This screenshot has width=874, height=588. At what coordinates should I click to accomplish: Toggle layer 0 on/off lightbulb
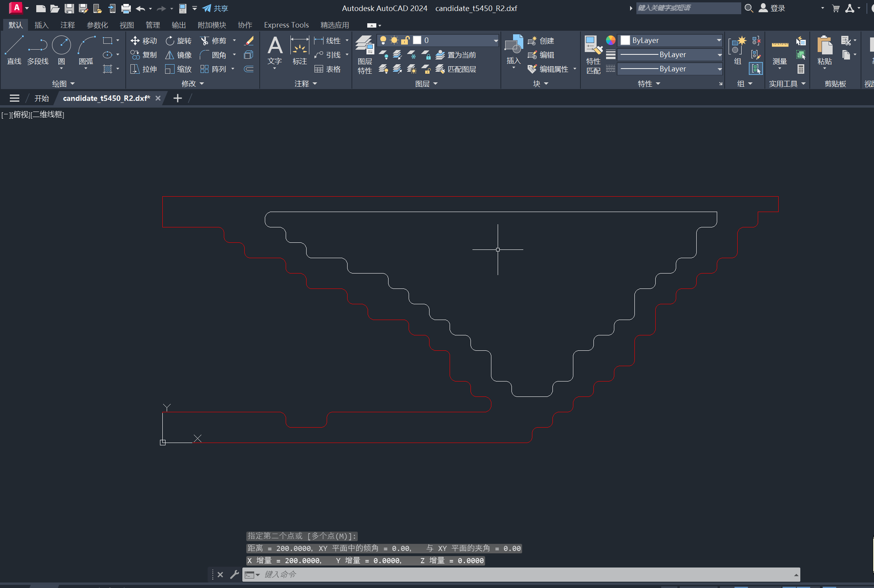(x=383, y=40)
